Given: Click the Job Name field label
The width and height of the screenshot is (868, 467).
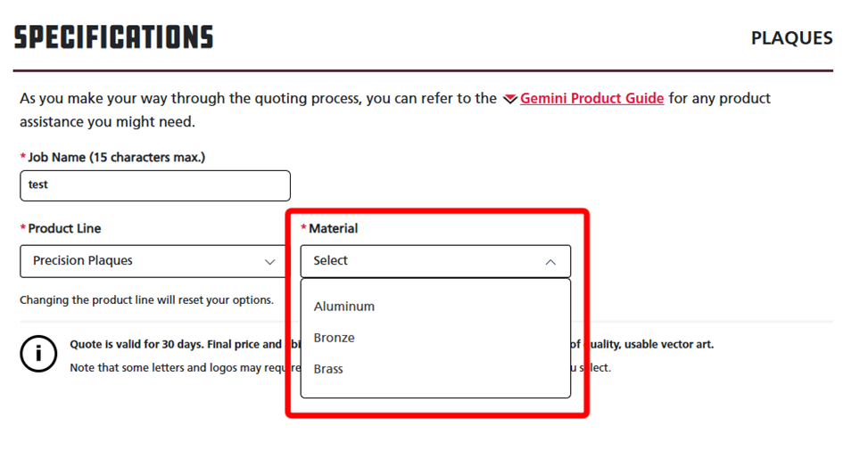Looking at the screenshot, I should tap(116, 157).
